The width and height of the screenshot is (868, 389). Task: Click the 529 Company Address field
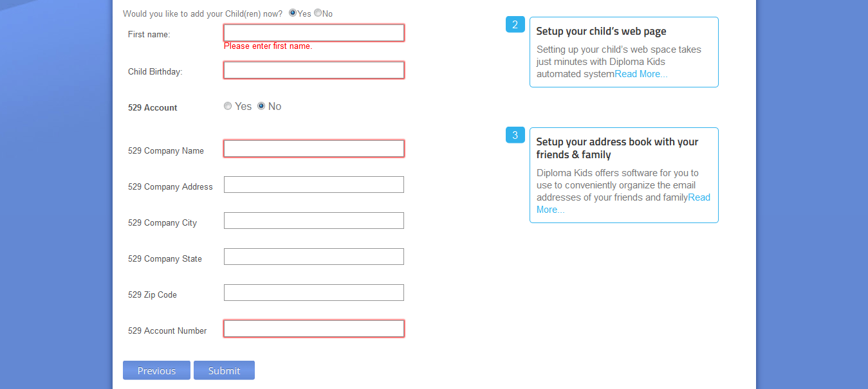(313, 184)
